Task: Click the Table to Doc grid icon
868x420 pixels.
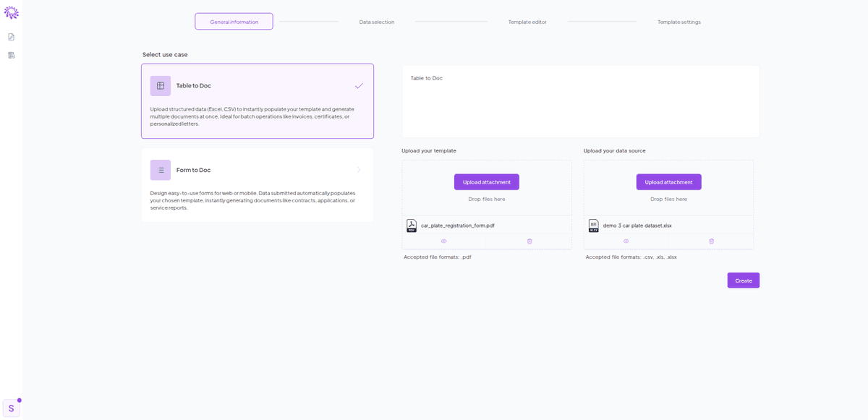Action: click(160, 85)
